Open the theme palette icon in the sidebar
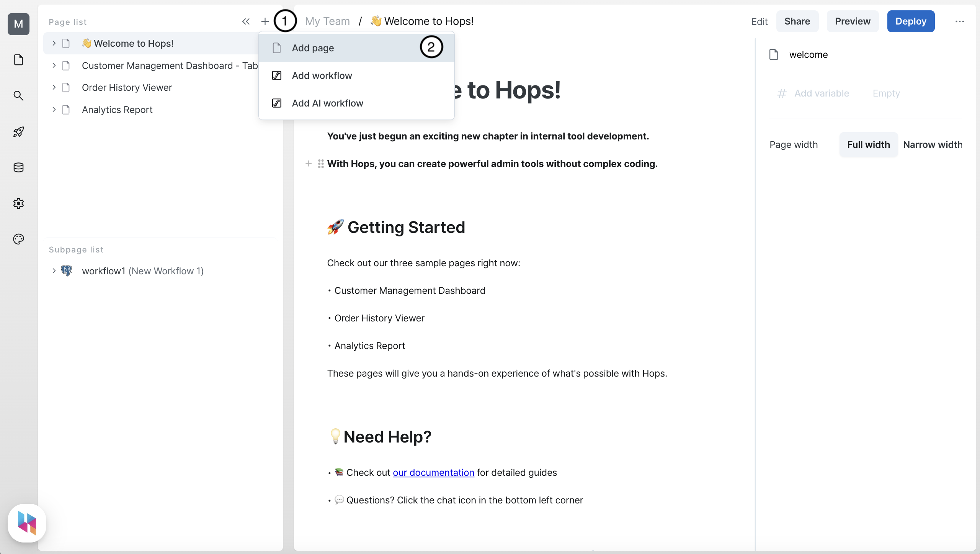 pyautogui.click(x=18, y=239)
